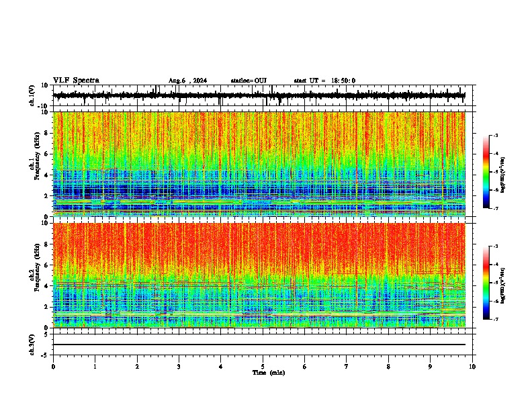Viewport: 532px width, 411px height.
Task: Click the ch.1 frequency axis tick label 4
Action: click(x=46, y=175)
